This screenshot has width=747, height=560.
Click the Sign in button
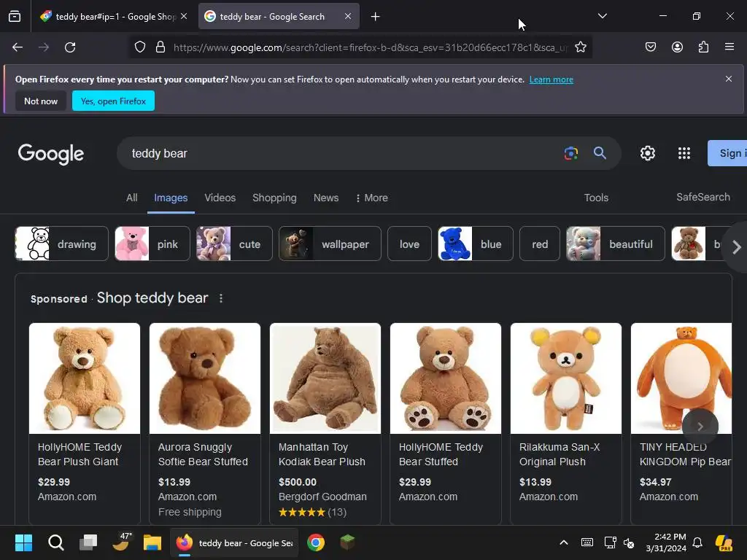point(727,153)
